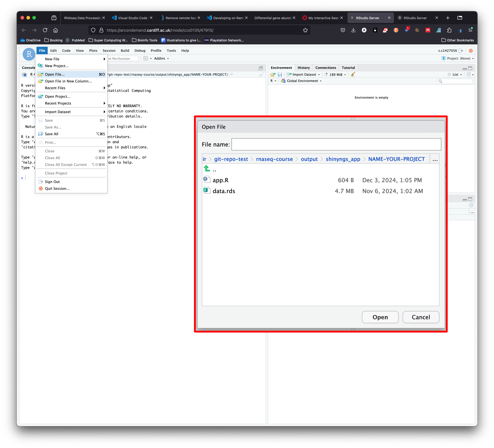Click the Quit Session power icon at top right

pyautogui.click(x=471, y=51)
